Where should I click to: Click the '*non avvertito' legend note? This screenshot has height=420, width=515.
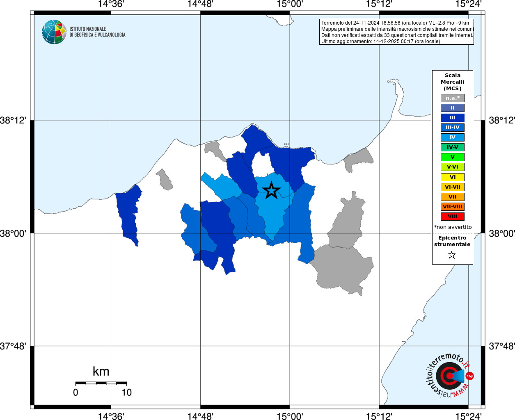(x=453, y=227)
